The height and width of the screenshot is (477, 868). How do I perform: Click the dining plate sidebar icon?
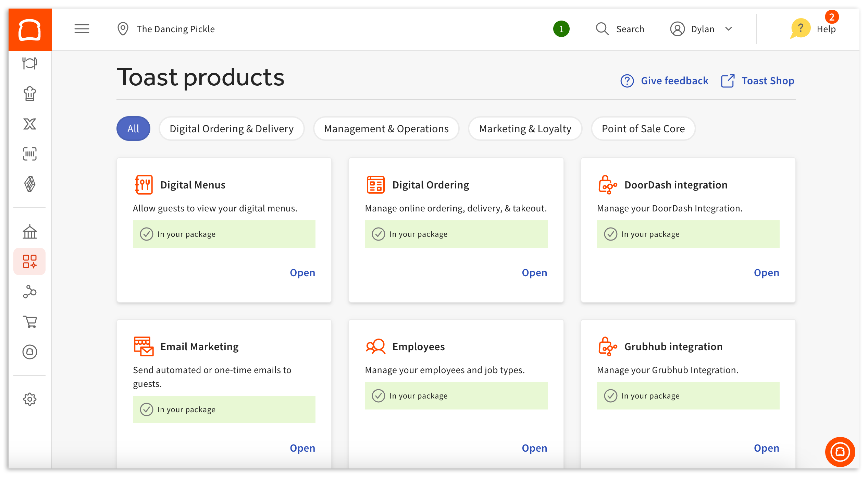(x=30, y=63)
